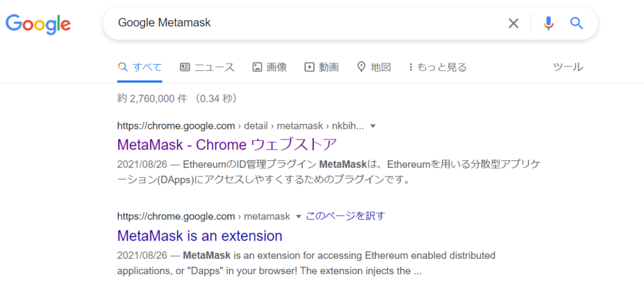Click the news icon beside ニュース
Viewport: 644px width, 289px height.
(185, 67)
